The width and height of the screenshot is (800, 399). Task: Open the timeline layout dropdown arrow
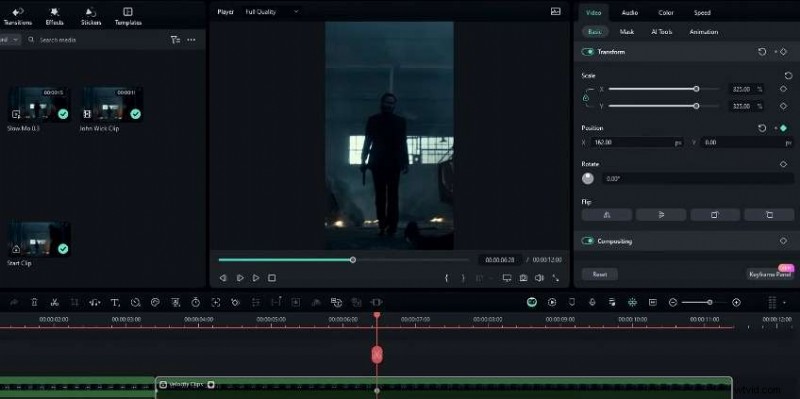click(x=784, y=303)
